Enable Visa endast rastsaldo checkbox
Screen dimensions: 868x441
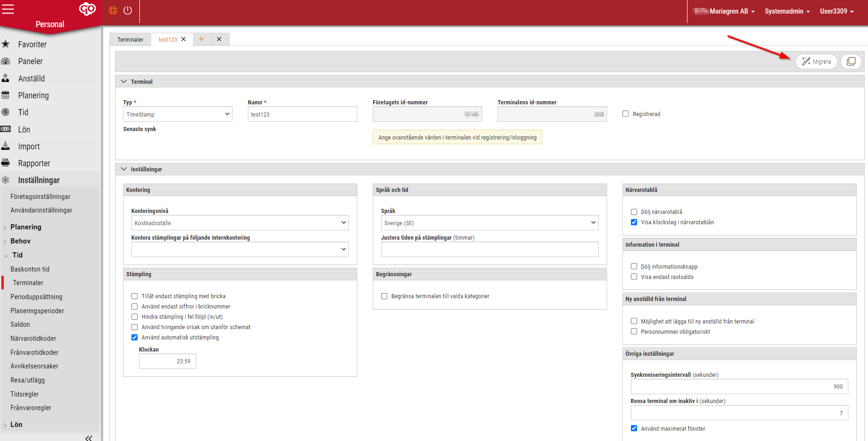[634, 277]
